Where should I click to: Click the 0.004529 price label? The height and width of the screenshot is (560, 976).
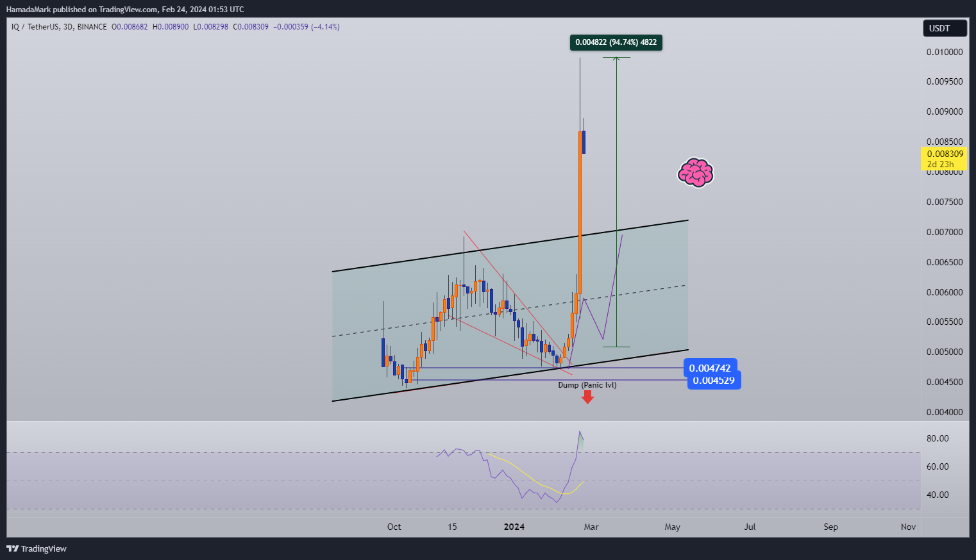coord(714,381)
